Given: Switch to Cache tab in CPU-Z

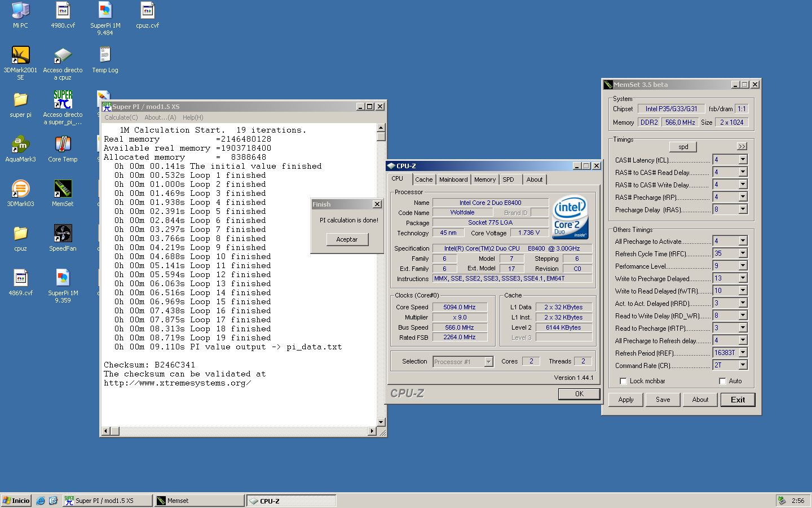Looking at the screenshot, I should [x=424, y=179].
